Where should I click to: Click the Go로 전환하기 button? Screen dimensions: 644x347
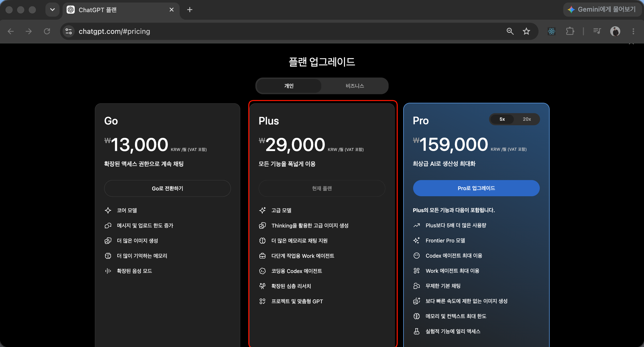[x=168, y=188]
